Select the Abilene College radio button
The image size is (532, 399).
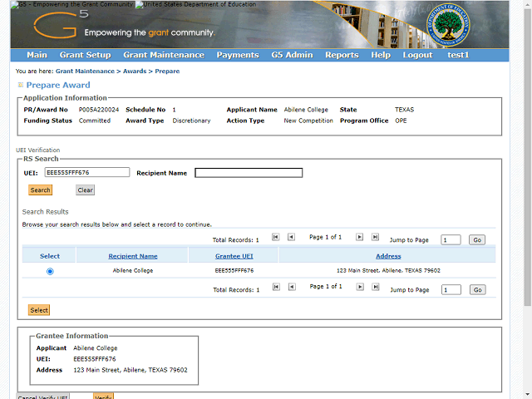click(x=50, y=271)
